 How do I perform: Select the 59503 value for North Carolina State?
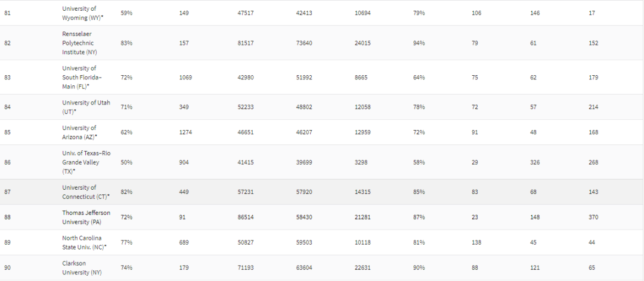(x=305, y=242)
